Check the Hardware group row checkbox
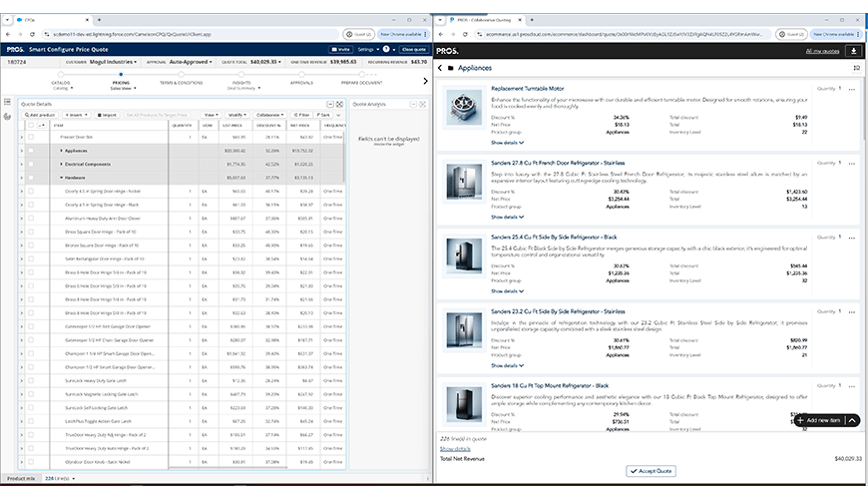 31,178
